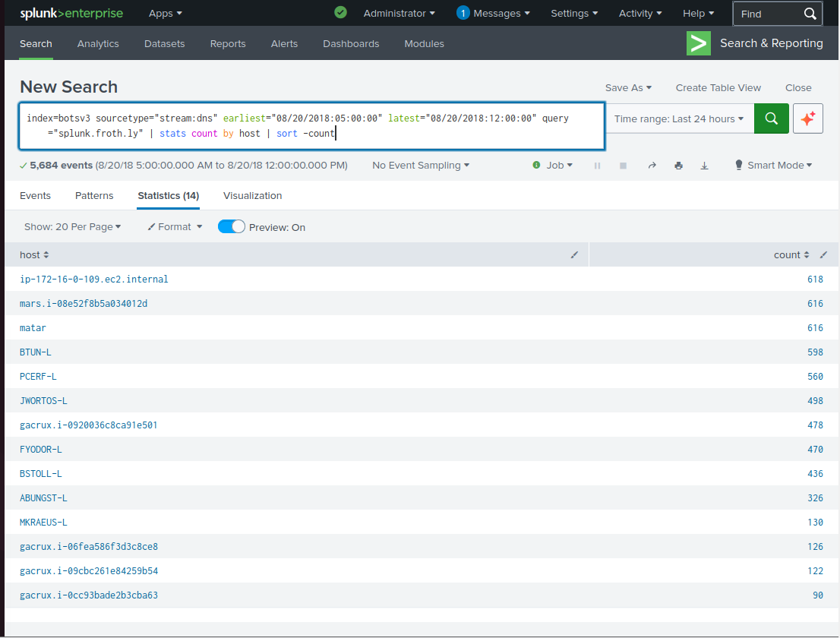Click the FYODOR-L host
Screen dimensions: 840x638
tap(41, 450)
